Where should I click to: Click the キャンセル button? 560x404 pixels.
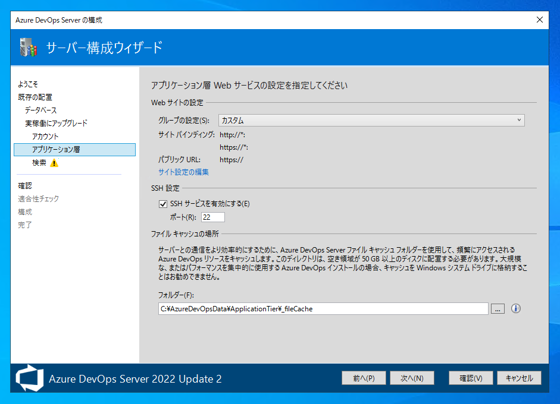(519, 378)
